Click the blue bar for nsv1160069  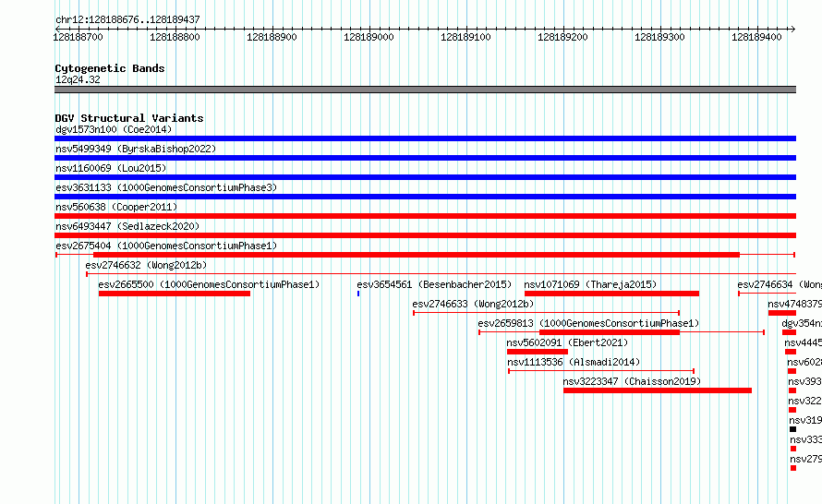[425, 177]
